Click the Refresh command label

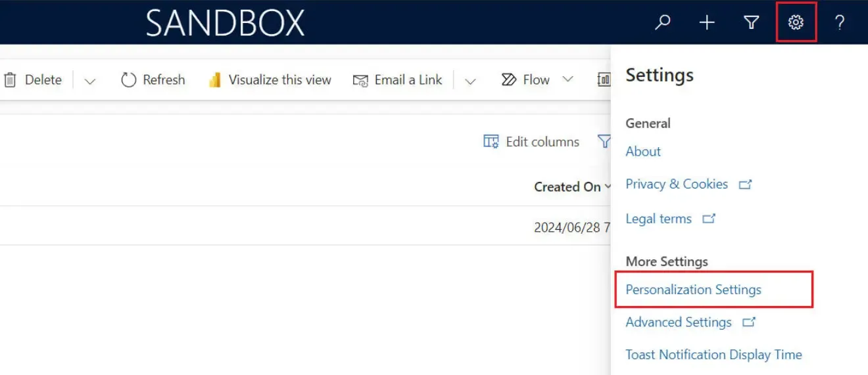(x=164, y=80)
